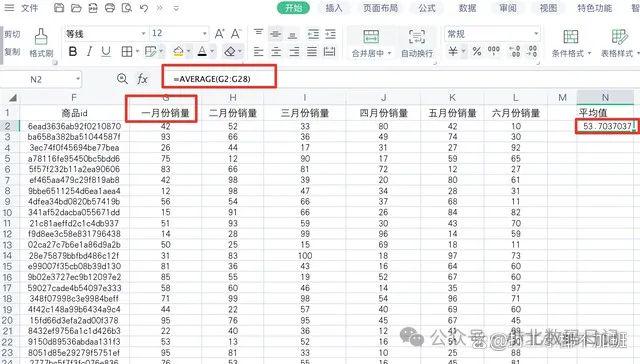Click the Open folder icon
Viewport: 640px width, 364px height.
(76, 8)
